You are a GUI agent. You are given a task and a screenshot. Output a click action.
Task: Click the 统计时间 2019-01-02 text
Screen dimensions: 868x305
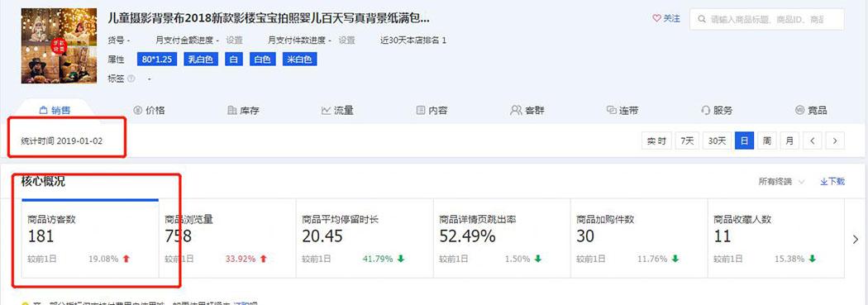62,141
